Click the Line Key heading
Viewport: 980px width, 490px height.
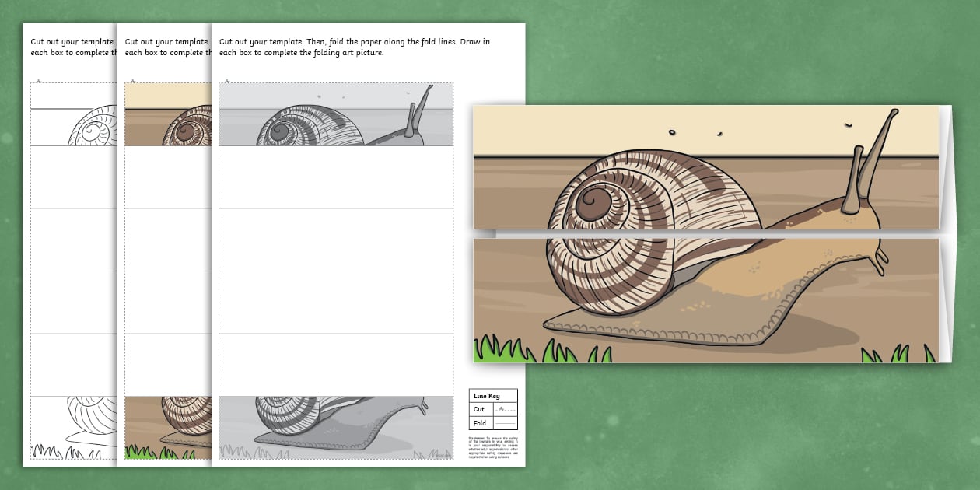[x=488, y=396]
